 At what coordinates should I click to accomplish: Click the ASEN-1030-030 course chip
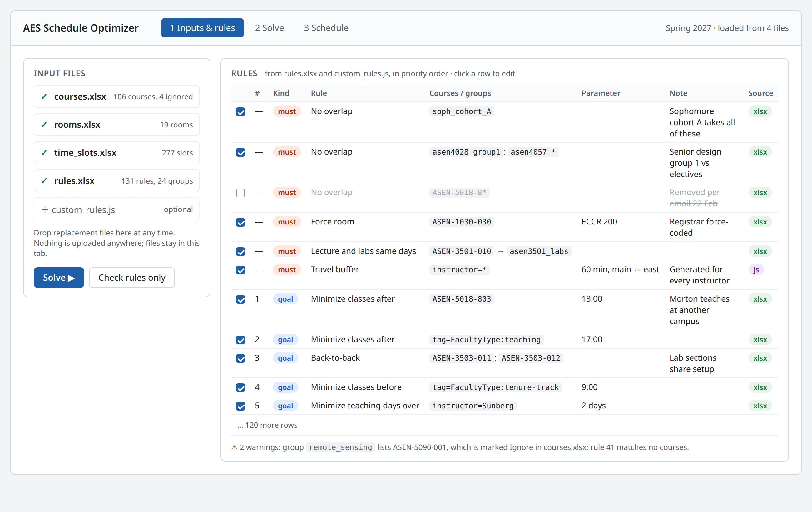pos(462,222)
